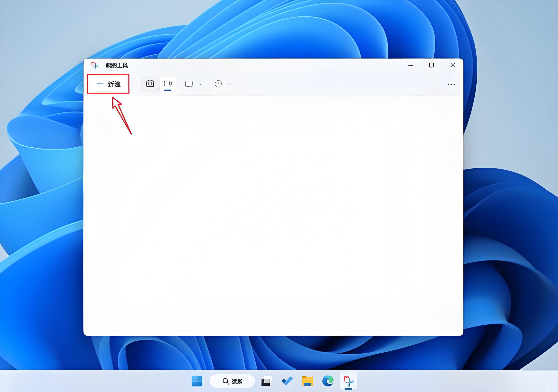The image size is (558, 392).
Task: Click the New snip button
Action: pyautogui.click(x=108, y=84)
